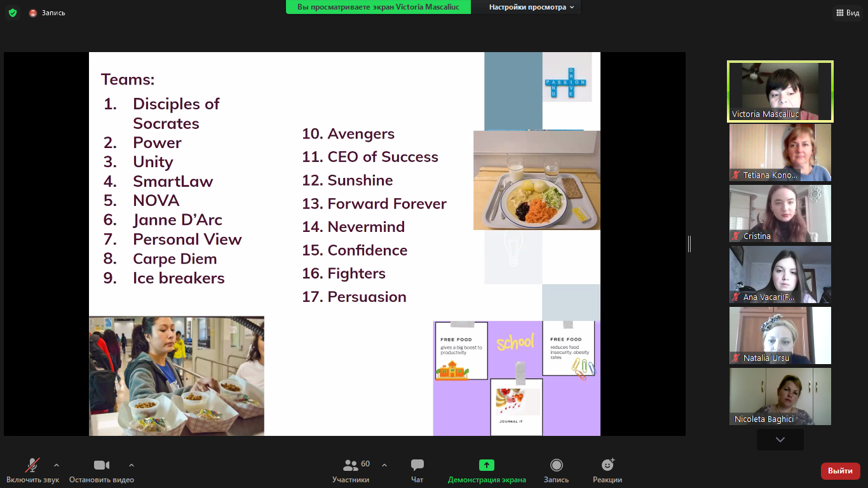Click the red recording indicator icon

33,13
